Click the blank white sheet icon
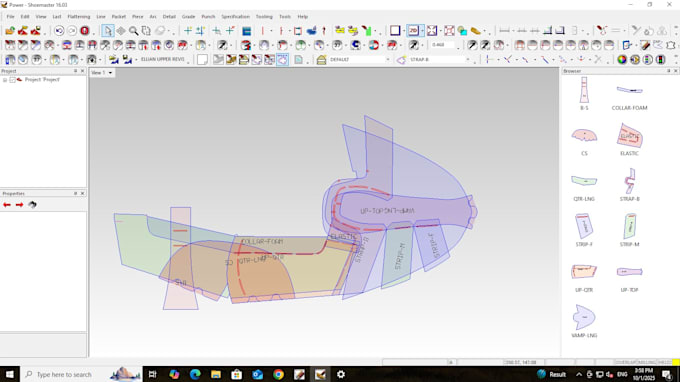 [202, 59]
